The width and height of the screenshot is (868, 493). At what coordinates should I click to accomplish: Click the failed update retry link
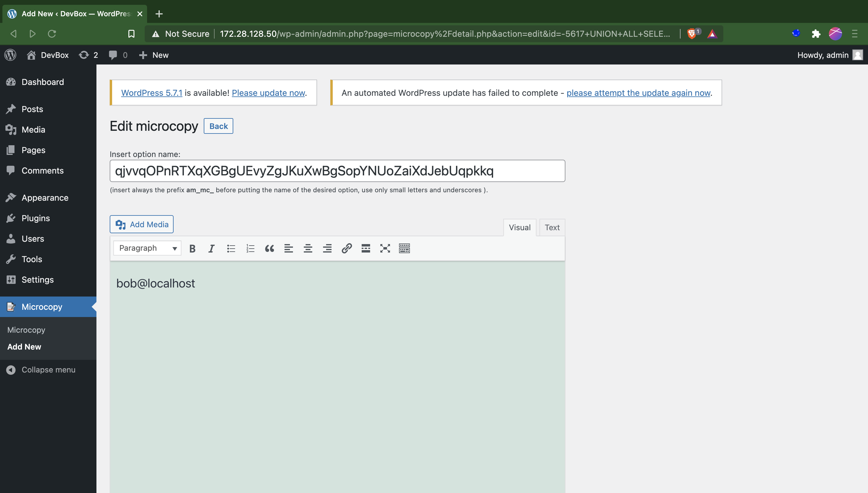tap(638, 93)
